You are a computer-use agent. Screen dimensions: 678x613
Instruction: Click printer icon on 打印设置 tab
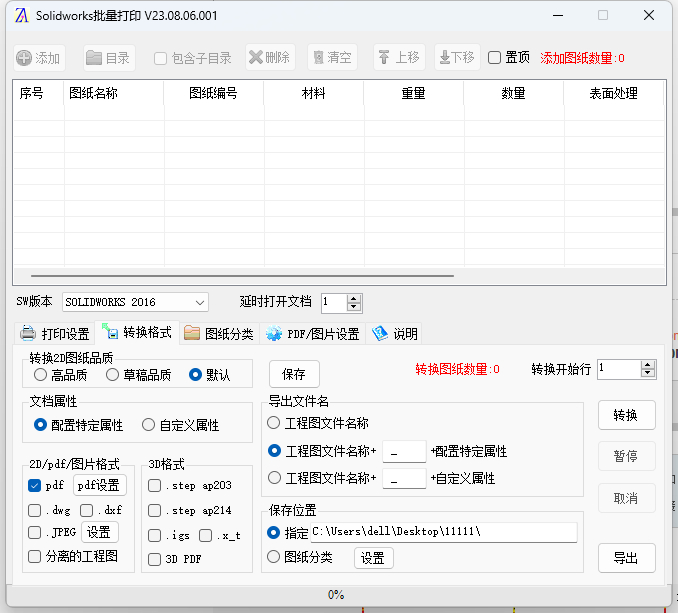pos(28,333)
